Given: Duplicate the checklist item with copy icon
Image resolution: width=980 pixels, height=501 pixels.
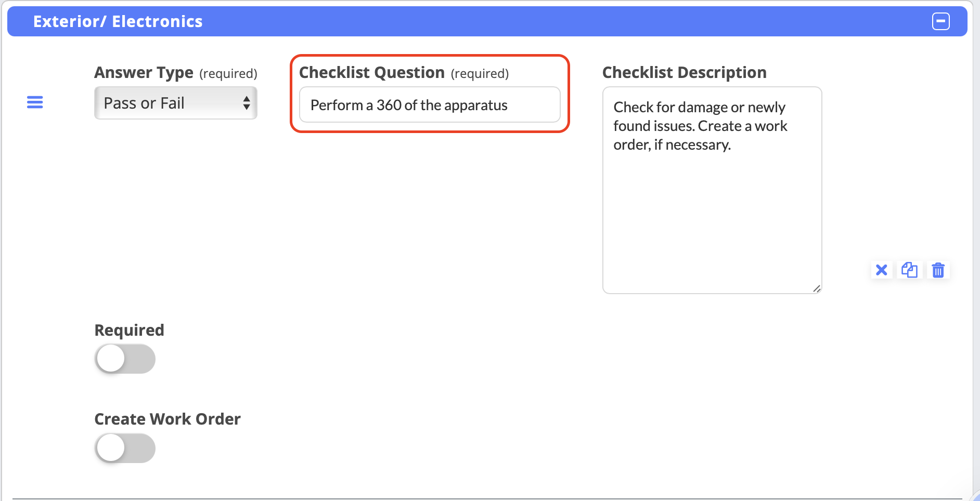Looking at the screenshot, I should tap(909, 270).
